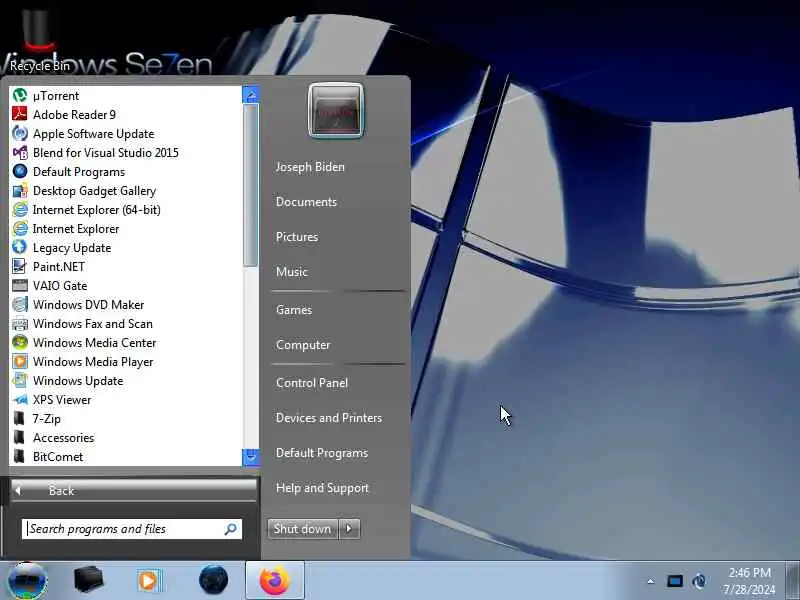This screenshot has height=600, width=800.
Task: Launch Internet Explorer (64-bit) icon
Action: click(x=20, y=210)
